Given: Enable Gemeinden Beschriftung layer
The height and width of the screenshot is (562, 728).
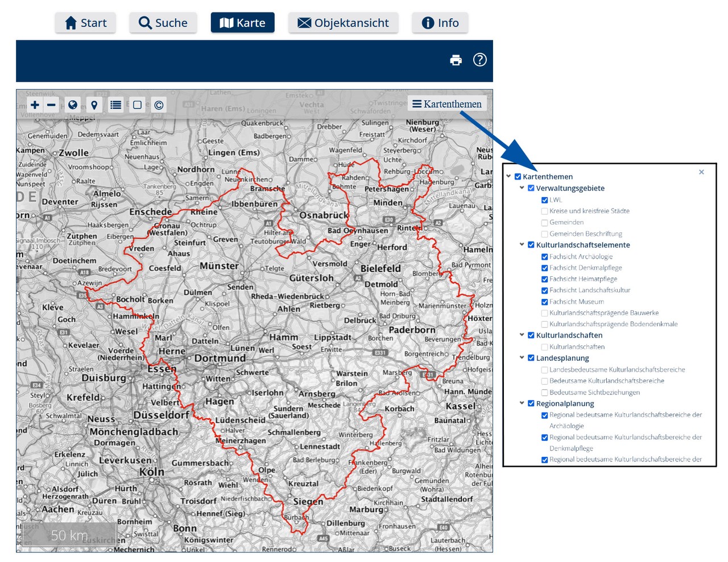Looking at the screenshot, I should coord(544,234).
